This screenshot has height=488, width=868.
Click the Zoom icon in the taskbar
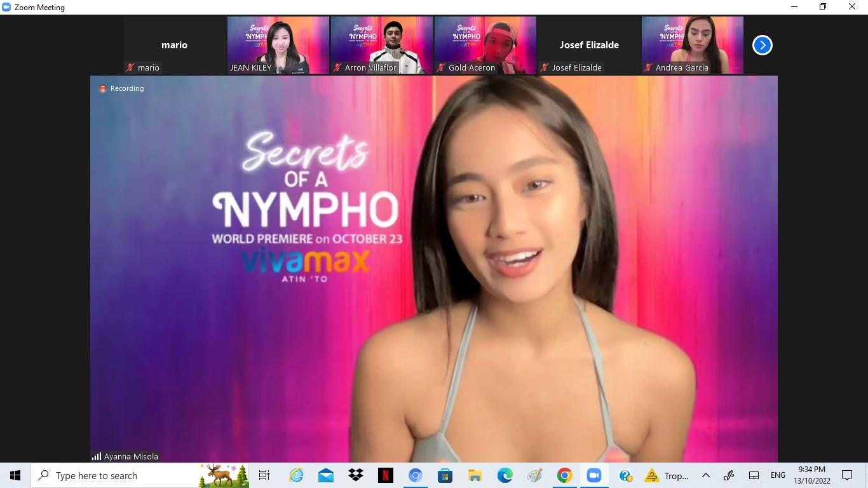tap(594, 475)
